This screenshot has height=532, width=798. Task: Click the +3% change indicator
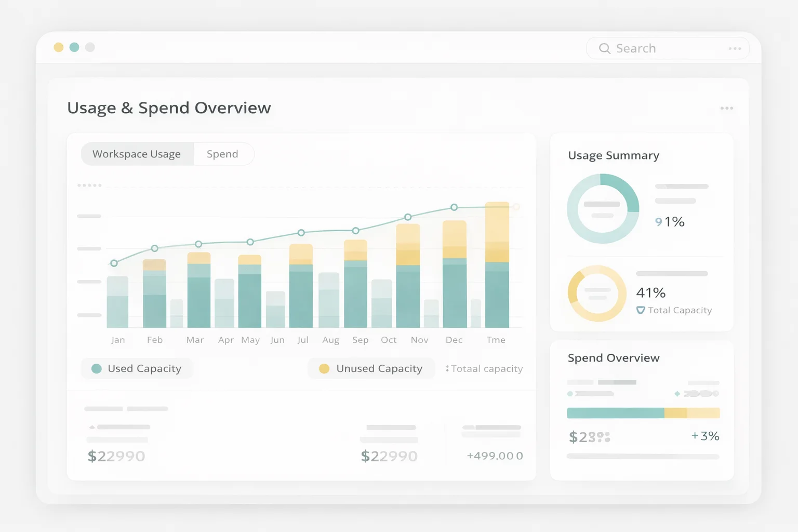(705, 436)
